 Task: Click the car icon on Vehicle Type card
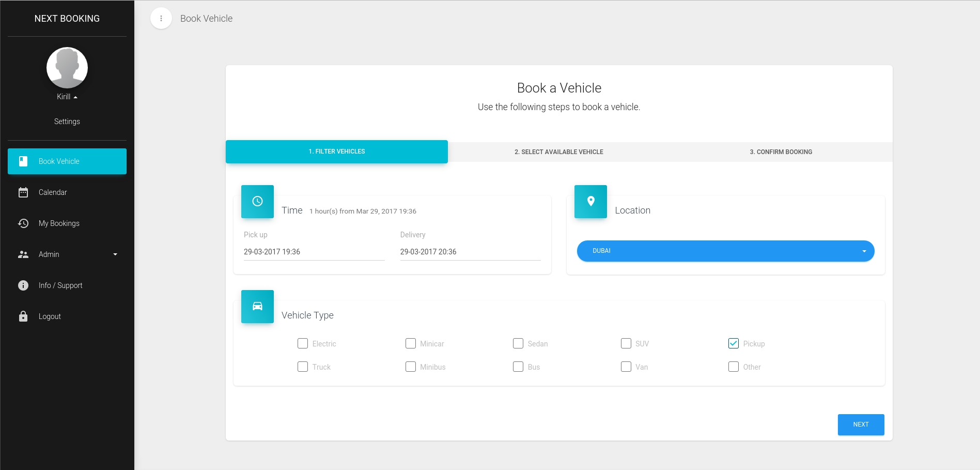click(257, 307)
